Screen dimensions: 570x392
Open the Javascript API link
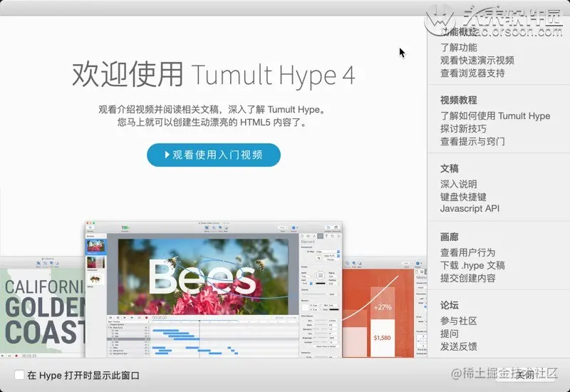(470, 209)
